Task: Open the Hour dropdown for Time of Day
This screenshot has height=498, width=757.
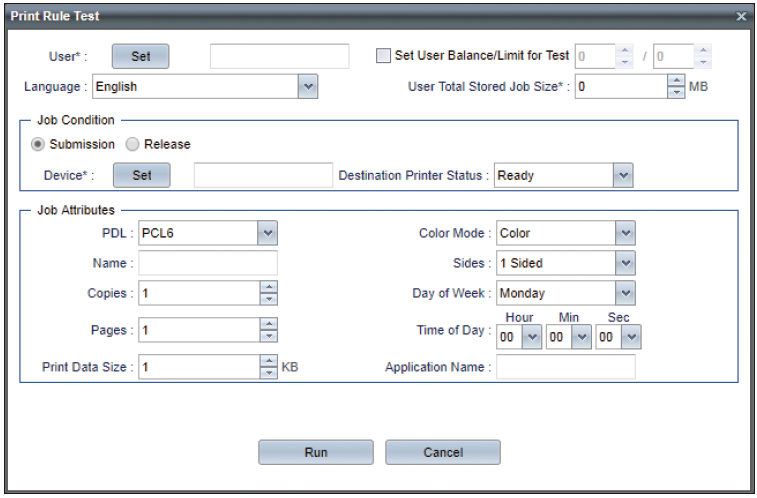Action: 532,339
